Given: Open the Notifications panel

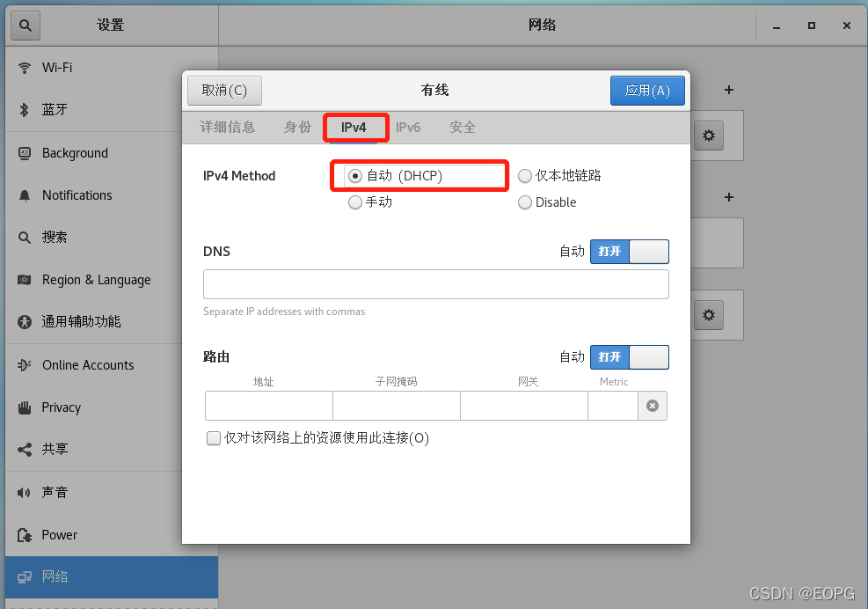Looking at the screenshot, I should (x=111, y=195).
